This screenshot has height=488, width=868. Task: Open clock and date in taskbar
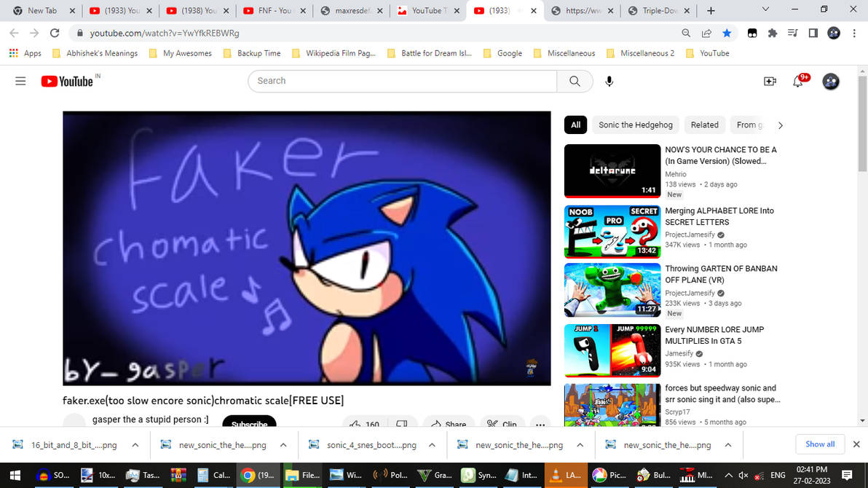(811, 476)
